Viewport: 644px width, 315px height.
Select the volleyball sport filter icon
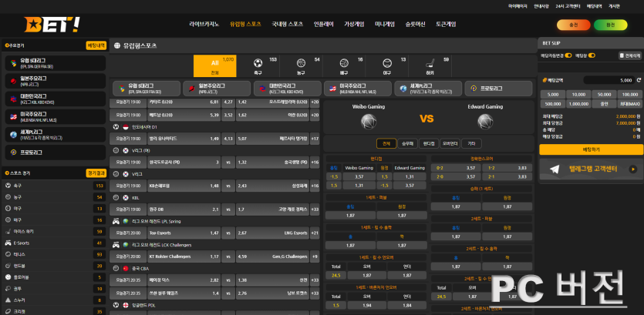click(344, 63)
